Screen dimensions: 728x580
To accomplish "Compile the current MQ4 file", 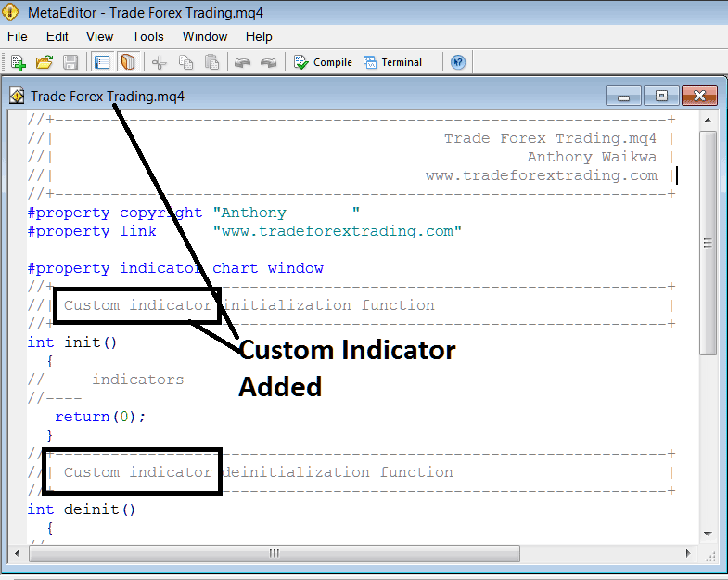I will pos(323,62).
